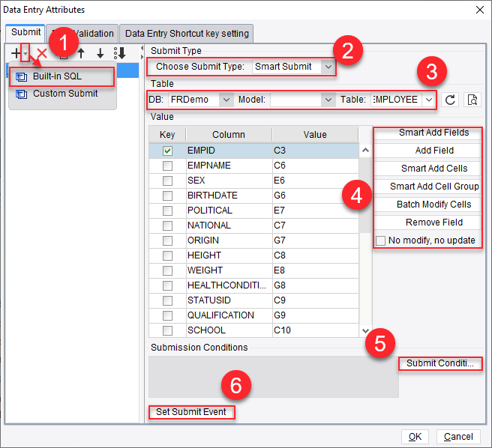Click the Cancel button
The width and height of the screenshot is (492, 448).
458,437
